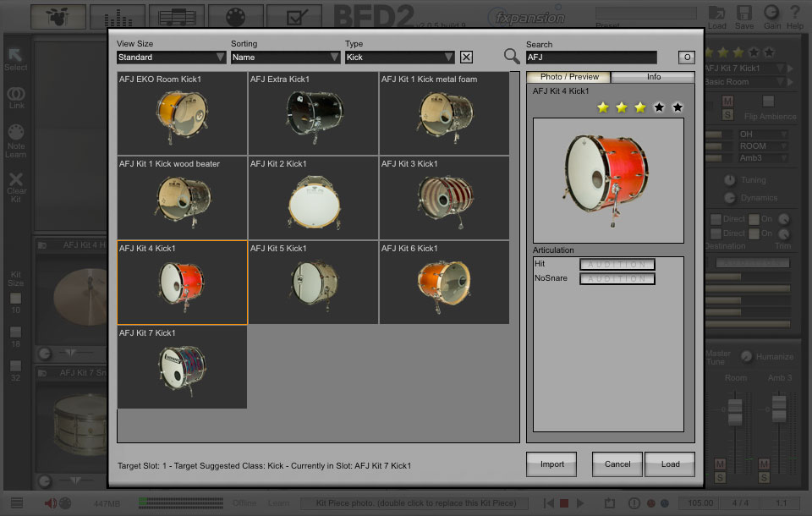812x516 pixels.
Task: Click the AFJ Kit 4 slot folder icon
Action: (43, 245)
